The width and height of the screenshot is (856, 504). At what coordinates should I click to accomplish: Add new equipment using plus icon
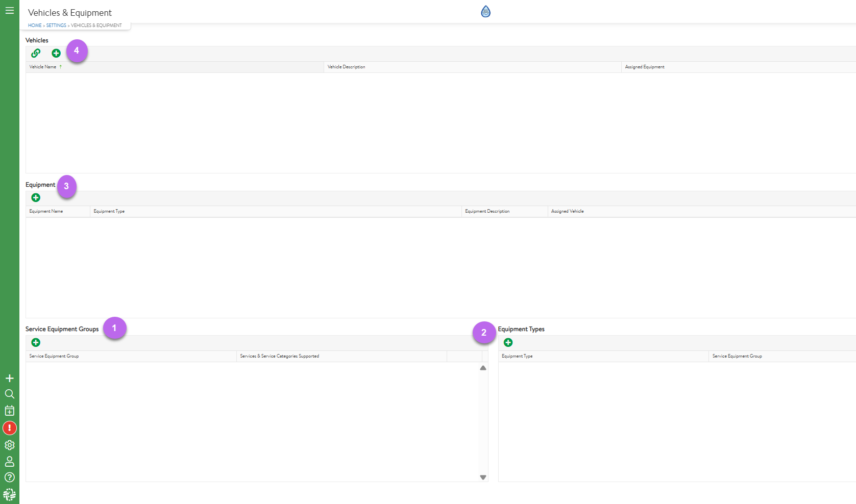point(36,197)
